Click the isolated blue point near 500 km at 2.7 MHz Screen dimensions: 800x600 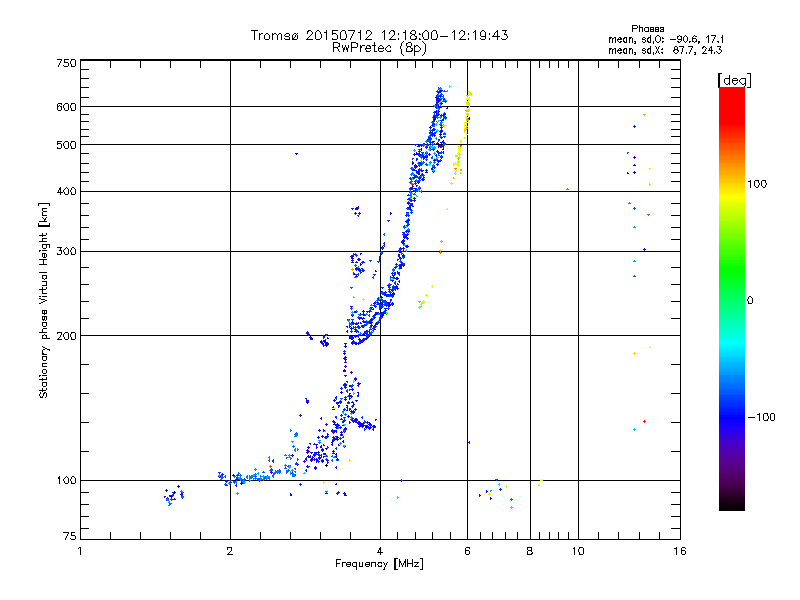[296, 154]
